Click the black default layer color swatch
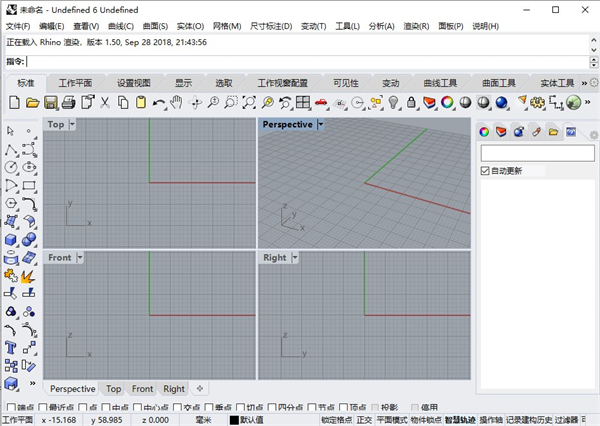The height and width of the screenshot is (426, 600). [234, 420]
